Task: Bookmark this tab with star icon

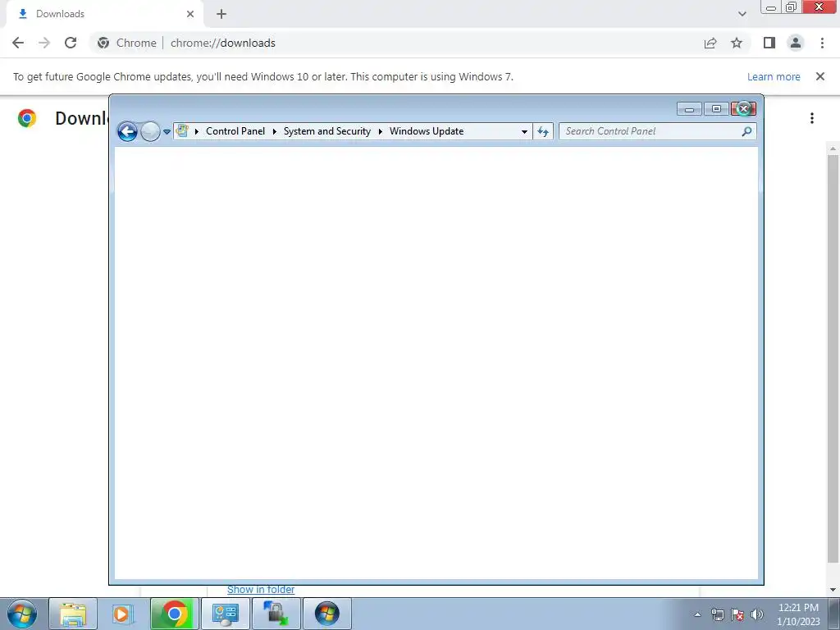Action: [737, 43]
